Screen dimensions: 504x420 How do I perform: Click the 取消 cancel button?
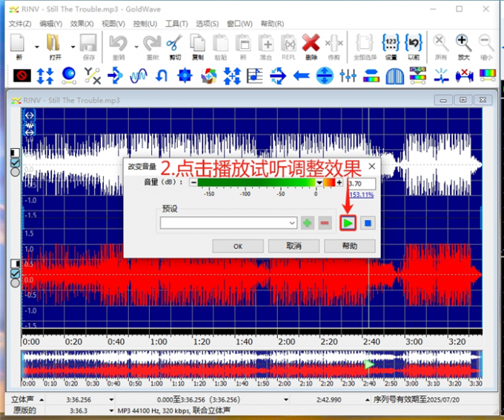coord(294,246)
